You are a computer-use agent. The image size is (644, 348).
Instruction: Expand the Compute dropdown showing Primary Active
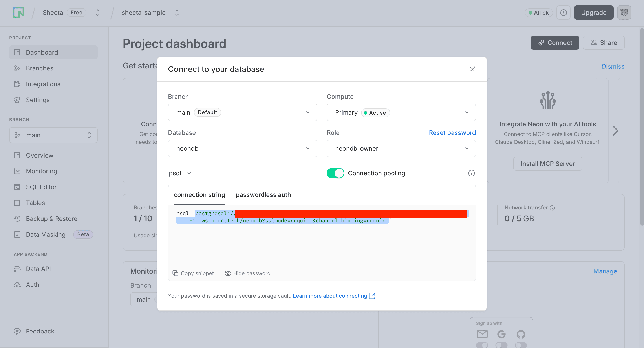[x=401, y=112]
